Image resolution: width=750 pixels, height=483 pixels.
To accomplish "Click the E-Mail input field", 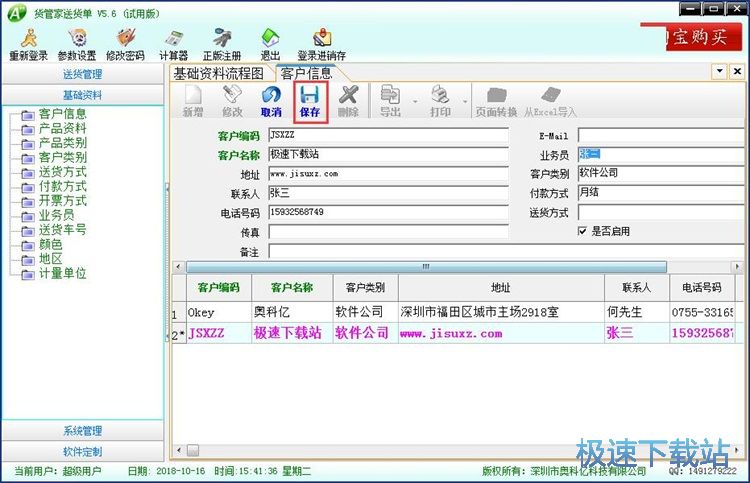I will (661, 135).
